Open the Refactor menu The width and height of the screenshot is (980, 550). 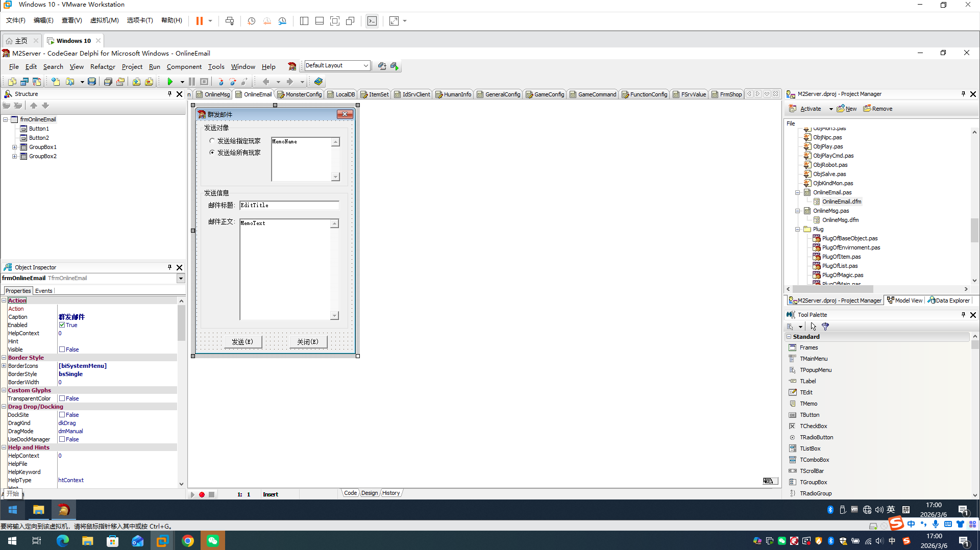point(103,67)
